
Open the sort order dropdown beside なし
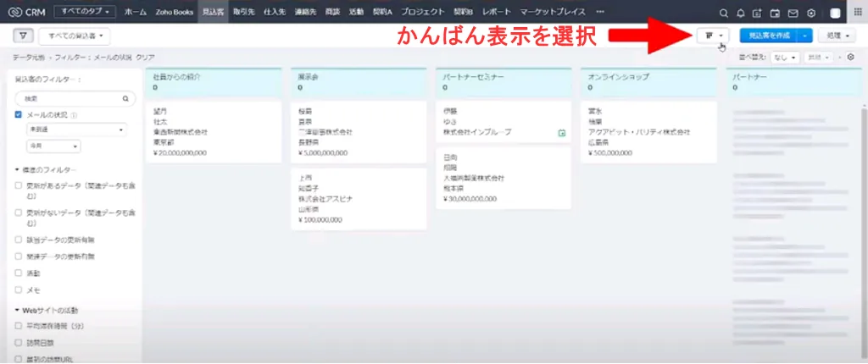(819, 58)
